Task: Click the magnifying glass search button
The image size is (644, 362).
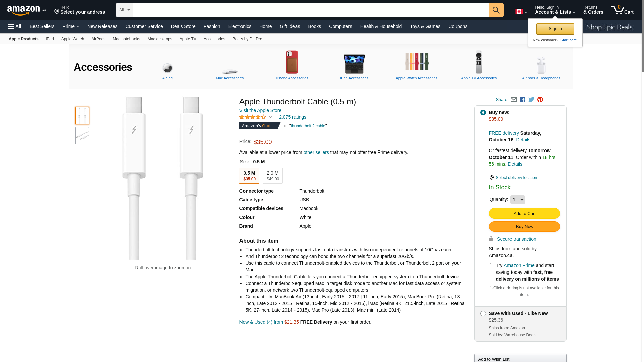Action: tap(496, 10)
